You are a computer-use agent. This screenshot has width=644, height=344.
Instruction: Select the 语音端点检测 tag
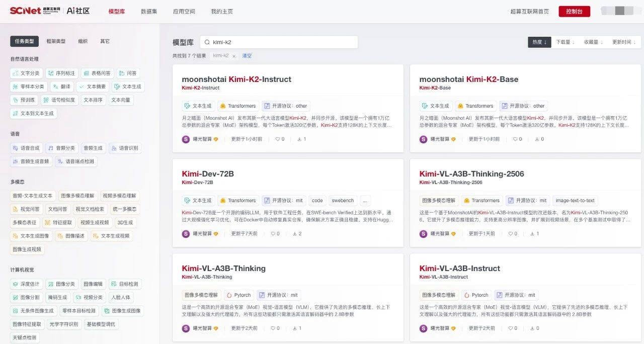coord(76,161)
